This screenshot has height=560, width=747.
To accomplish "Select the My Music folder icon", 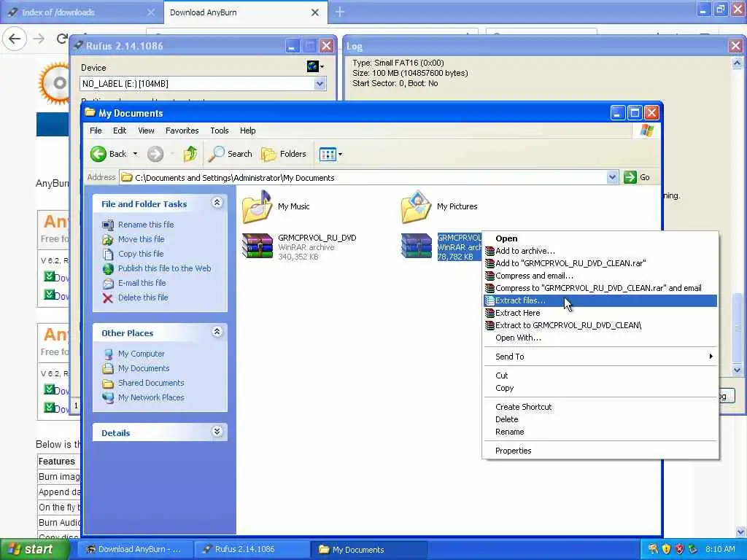I will click(x=258, y=206).
